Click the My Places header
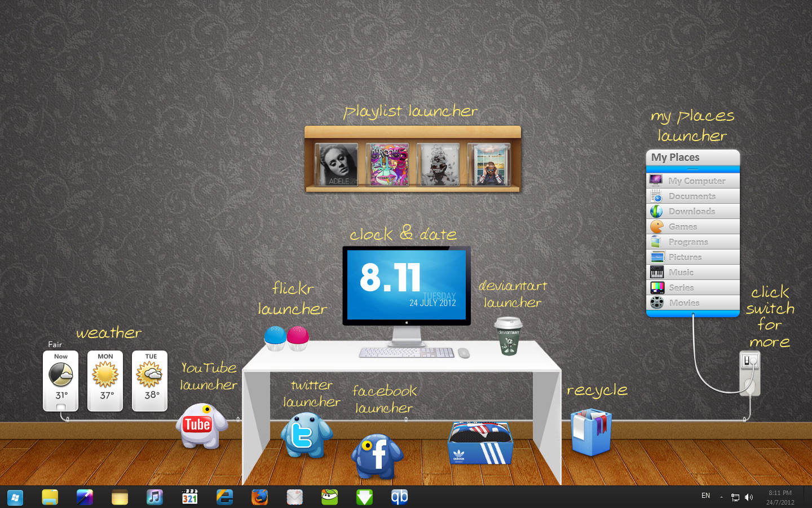 point(692,157)
